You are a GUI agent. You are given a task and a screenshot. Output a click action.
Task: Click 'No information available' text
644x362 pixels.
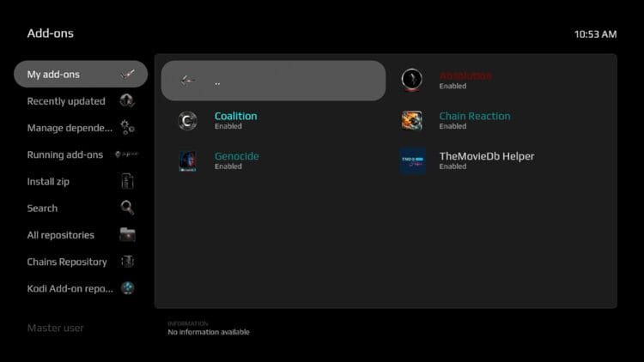point(209,332)
